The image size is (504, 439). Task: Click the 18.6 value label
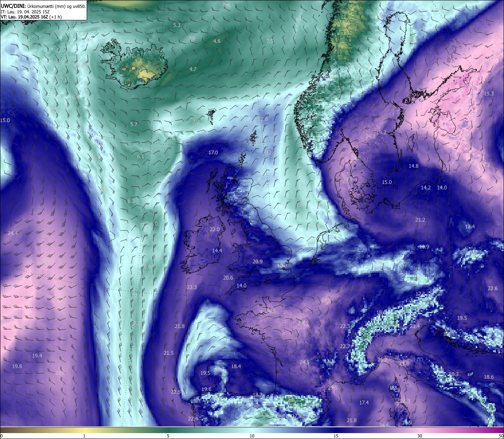pos(489,377)
